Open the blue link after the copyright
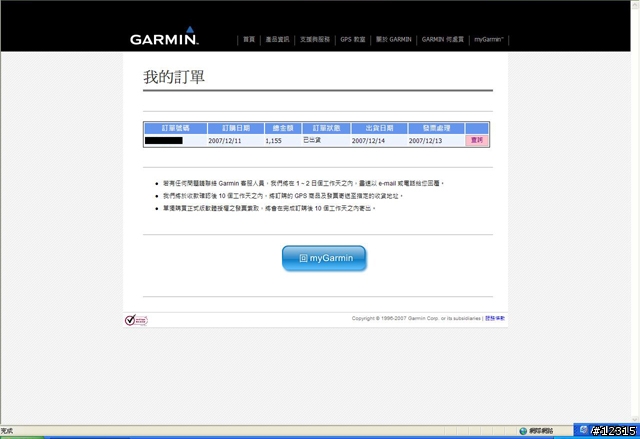 pyautogui.click(x=495, y=318)
